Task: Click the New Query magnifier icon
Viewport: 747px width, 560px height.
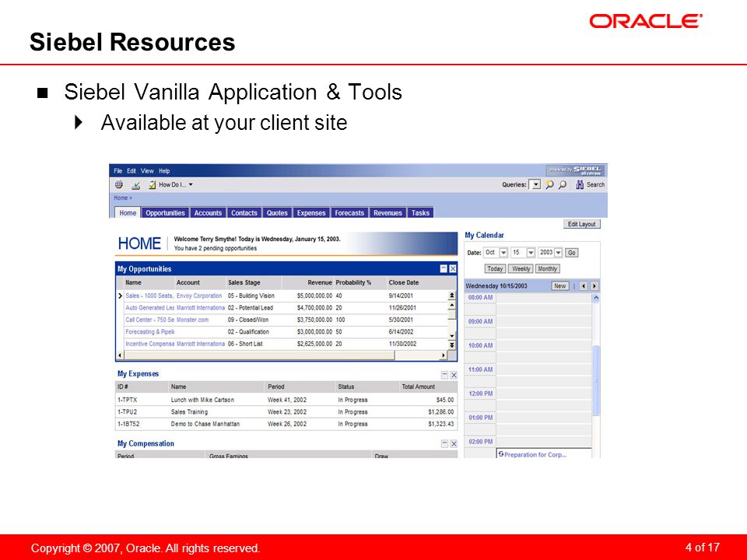Action: 550,185
